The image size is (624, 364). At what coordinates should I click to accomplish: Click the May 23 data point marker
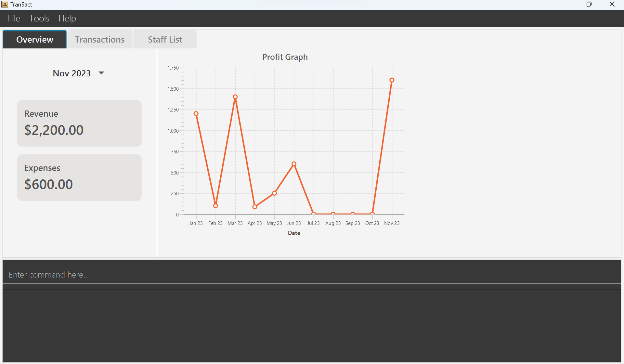tap(274, 193)
